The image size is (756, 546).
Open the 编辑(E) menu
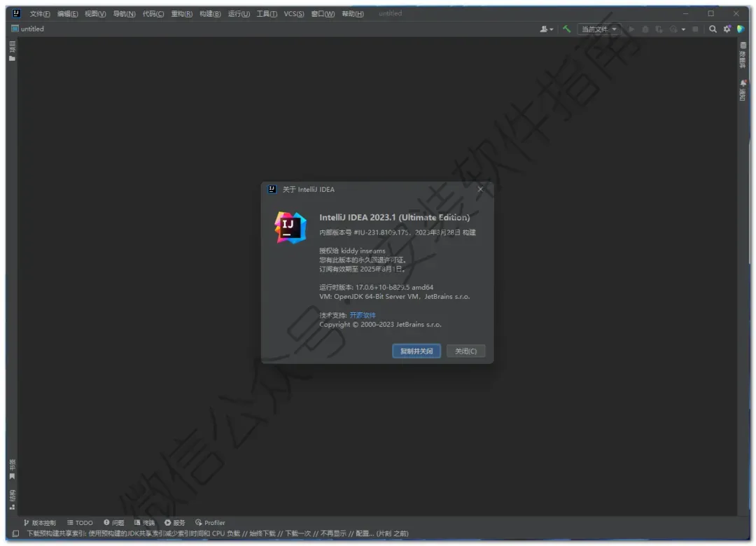67,13
